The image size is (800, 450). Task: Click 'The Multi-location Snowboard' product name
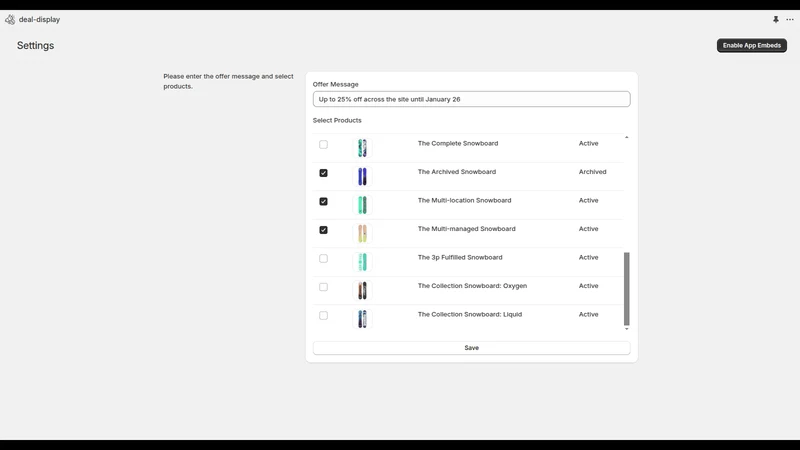tap(464, 201)
